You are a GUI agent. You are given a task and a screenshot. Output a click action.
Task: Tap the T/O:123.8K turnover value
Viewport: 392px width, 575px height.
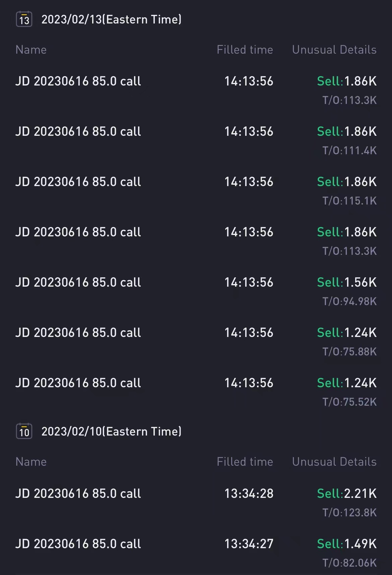click(349, 513)
